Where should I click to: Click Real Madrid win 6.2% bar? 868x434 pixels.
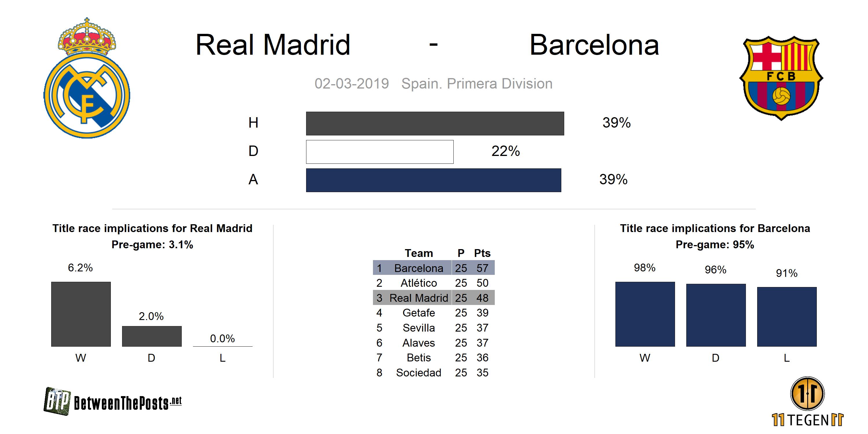81,314
